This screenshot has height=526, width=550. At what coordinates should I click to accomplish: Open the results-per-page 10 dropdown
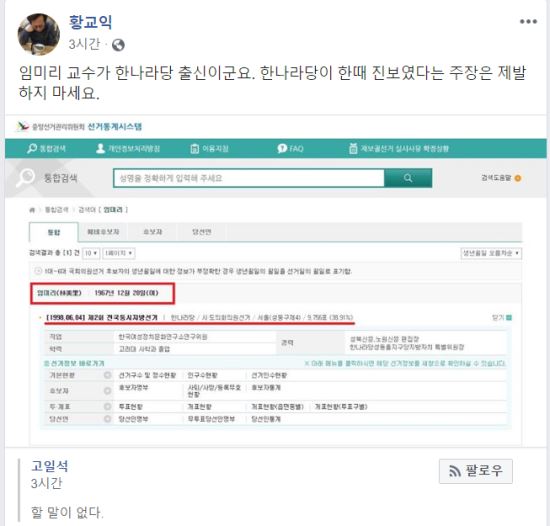coord(91,253)
